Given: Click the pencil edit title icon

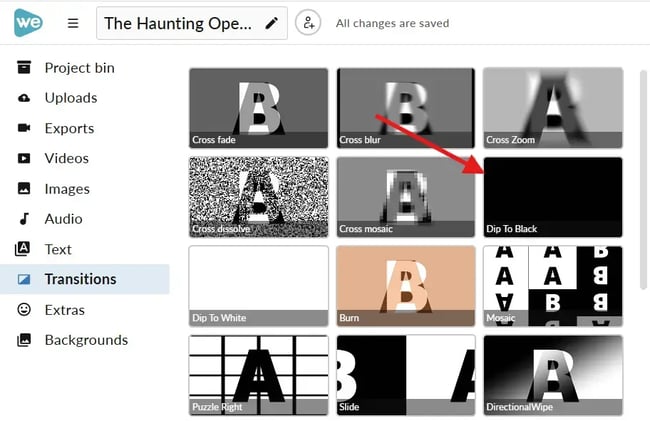Looking at the screenshot, I should coord(271,23).
